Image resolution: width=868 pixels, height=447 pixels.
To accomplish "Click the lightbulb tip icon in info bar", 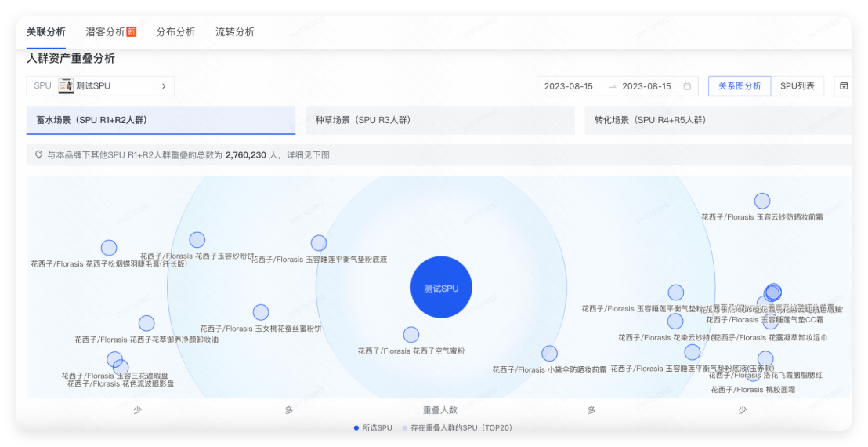I will (x=38, y=155).
